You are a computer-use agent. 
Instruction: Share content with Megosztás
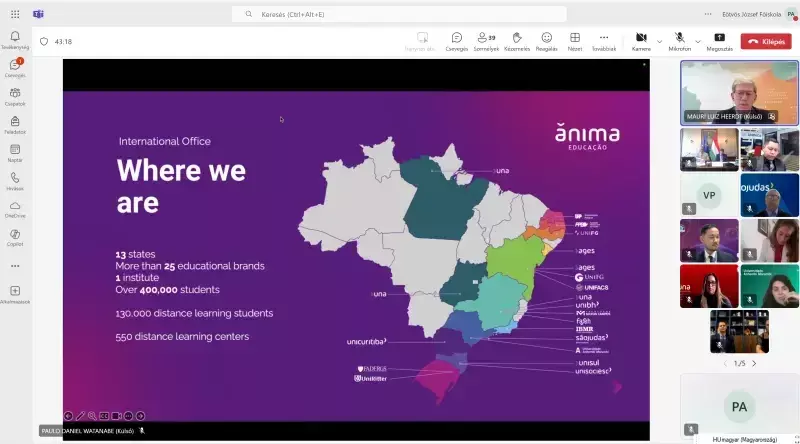tap(719, 42)
